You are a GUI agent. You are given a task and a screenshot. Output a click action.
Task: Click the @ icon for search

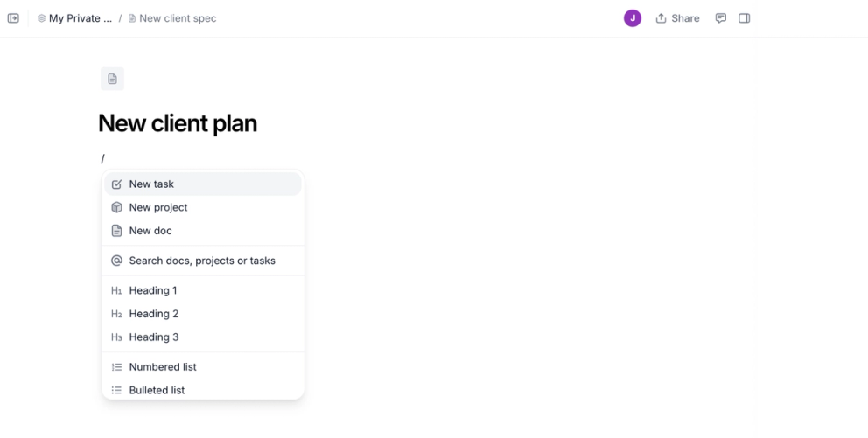[116, 261]
